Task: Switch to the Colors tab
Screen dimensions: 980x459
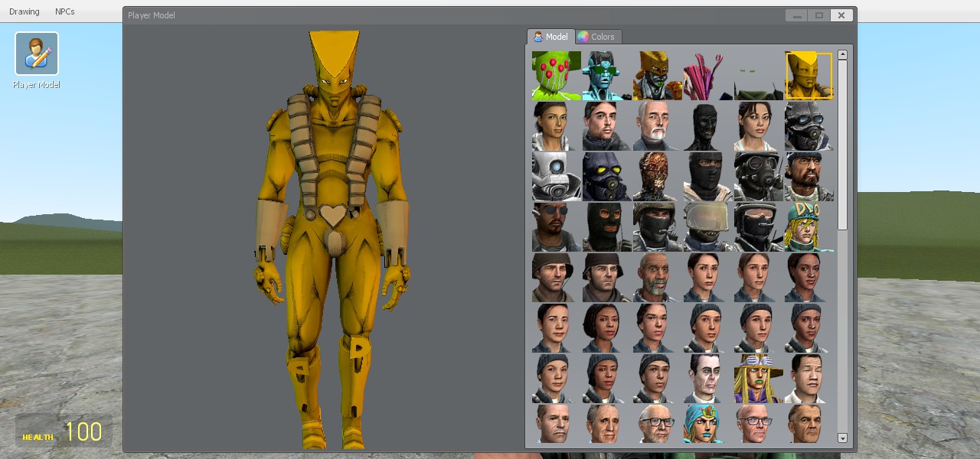Action: point(596,37)
